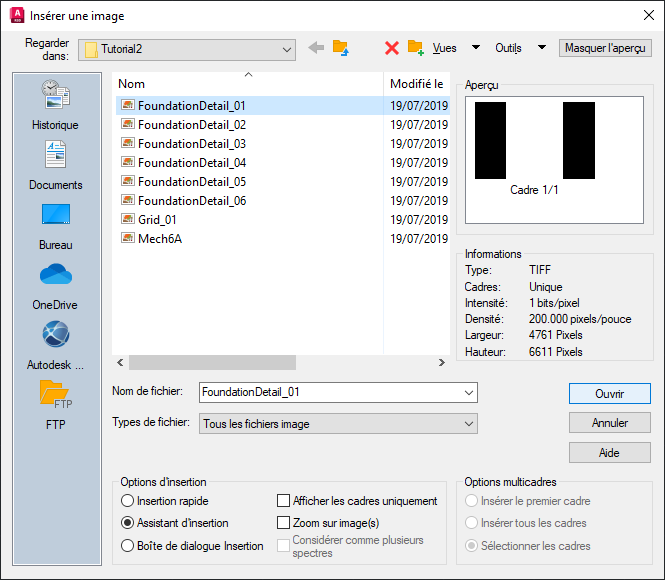Open the OneDrive shortcut

click(56, 286)
